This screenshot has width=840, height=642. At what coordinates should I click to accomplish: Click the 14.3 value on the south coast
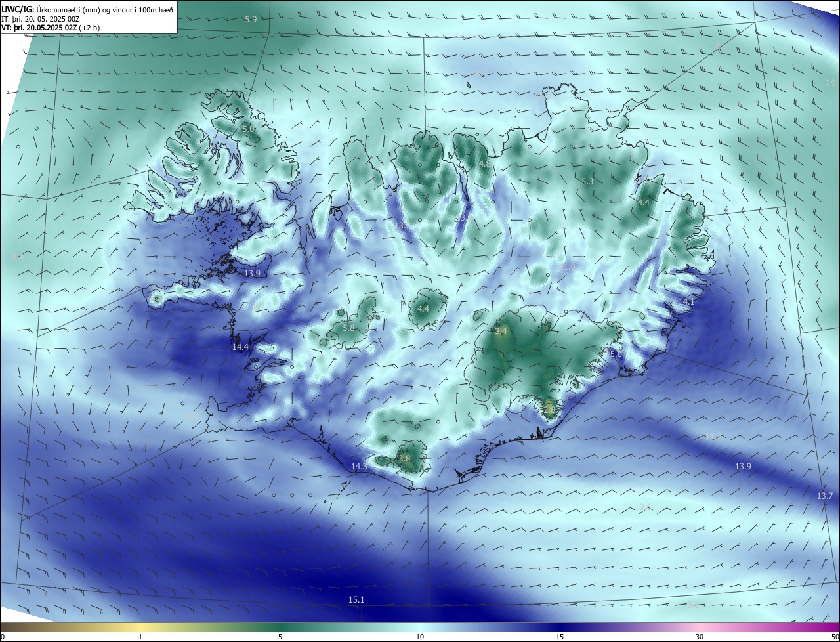tap(359, 466)
